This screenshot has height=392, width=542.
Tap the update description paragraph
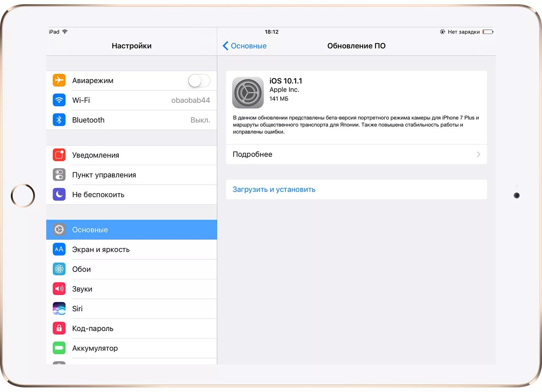click(x=356, y=125)
